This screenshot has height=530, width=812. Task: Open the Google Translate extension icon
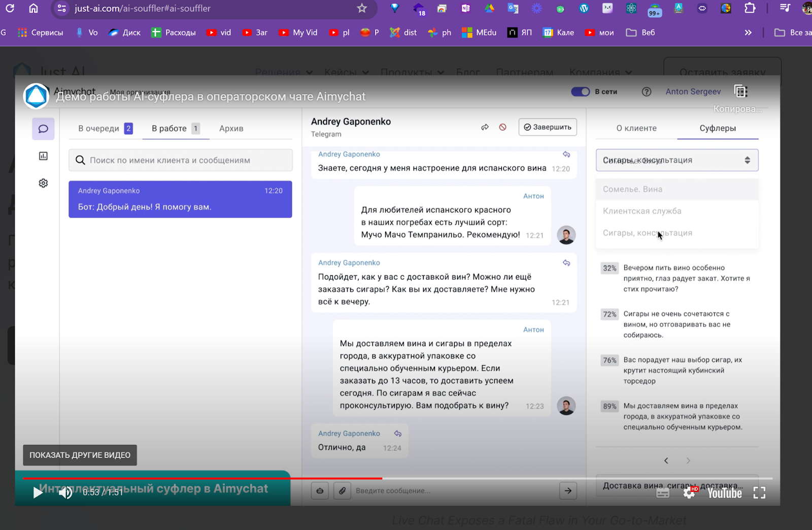pos(513,8)
